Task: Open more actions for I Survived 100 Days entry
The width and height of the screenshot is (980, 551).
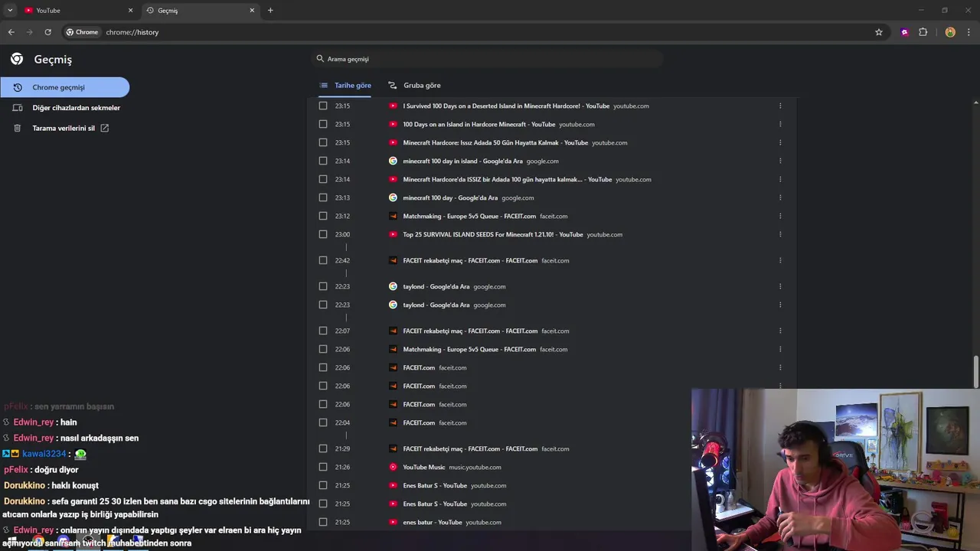Action: (780, 106)
